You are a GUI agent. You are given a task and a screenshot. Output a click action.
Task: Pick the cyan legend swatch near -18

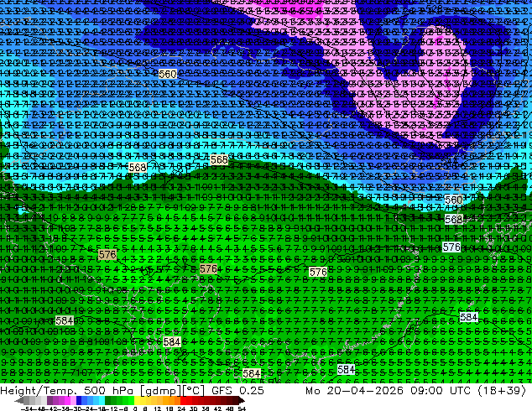pos(102,400)
